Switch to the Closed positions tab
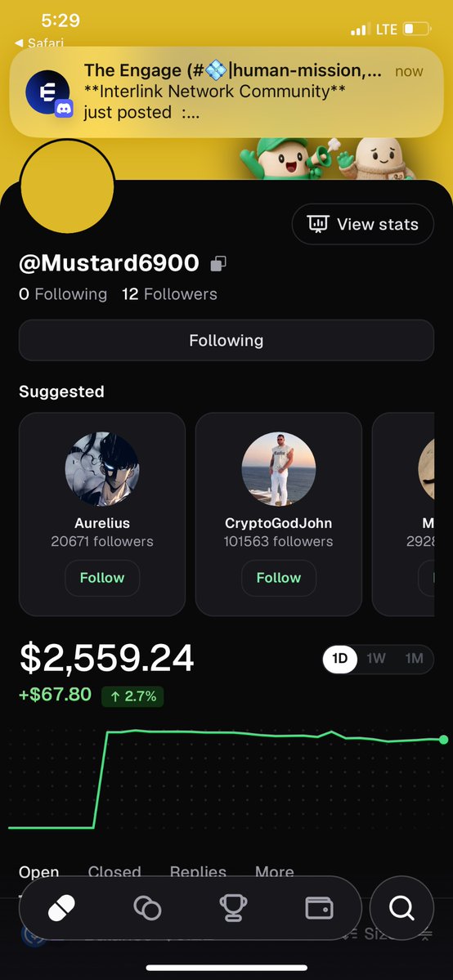 point(114,871)
